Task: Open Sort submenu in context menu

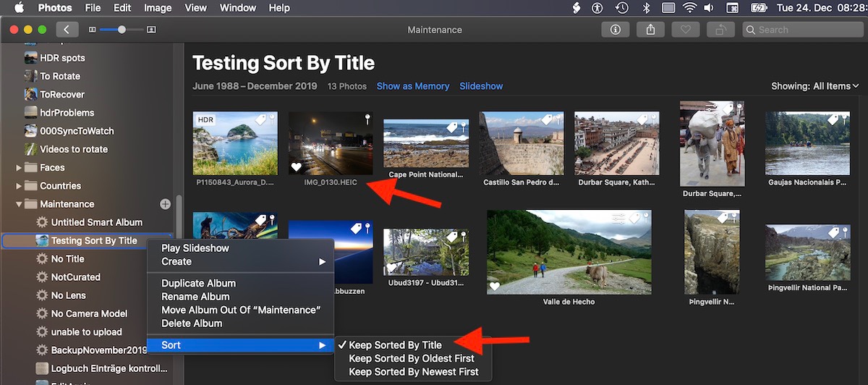Action: click(x=241, y=345)
